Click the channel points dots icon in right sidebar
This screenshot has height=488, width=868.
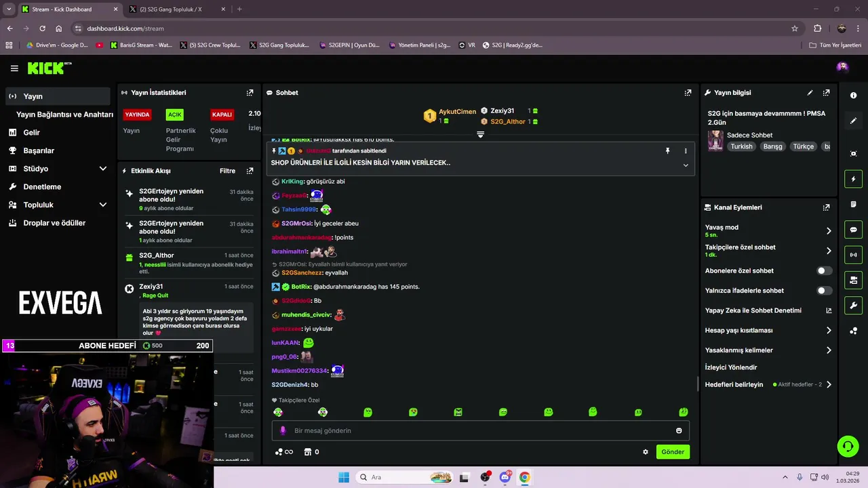tap(853, 331)
